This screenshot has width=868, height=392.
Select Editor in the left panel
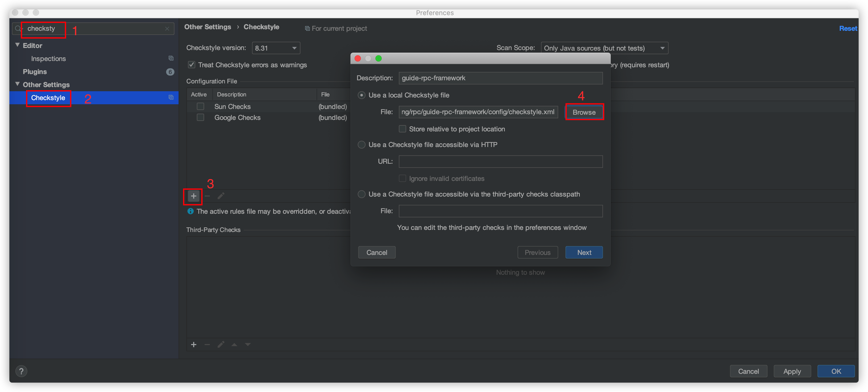coord(32,45)
